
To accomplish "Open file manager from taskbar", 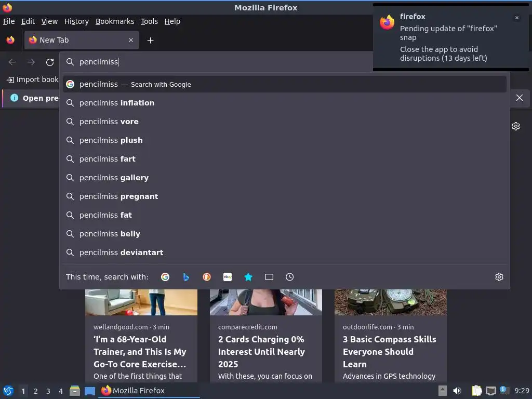I will tap(75, 391).
